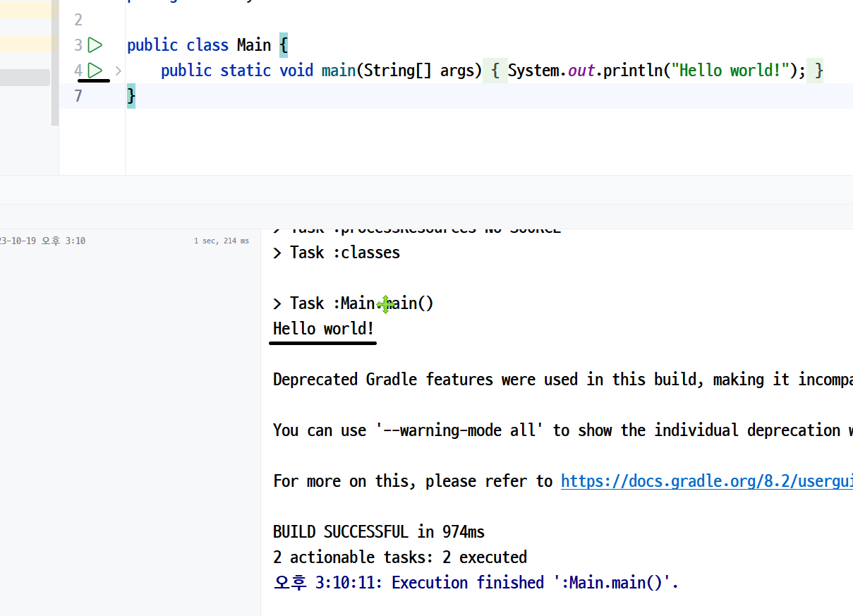The width and height of the screenshot is (853, 616).
Task: Expand the folded main method on line 4
Action: click(119, 71)
